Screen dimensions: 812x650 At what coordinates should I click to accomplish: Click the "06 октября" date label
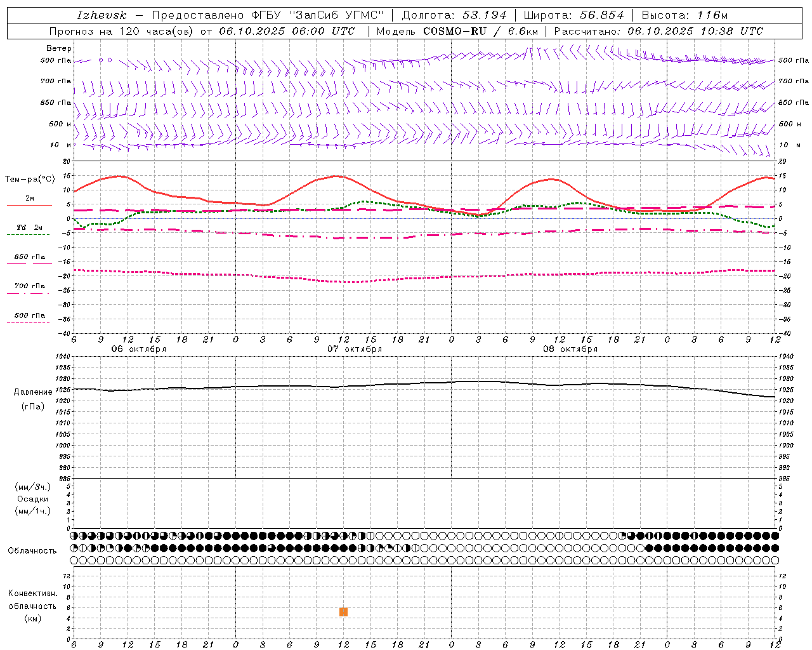[x=139, y=349]
